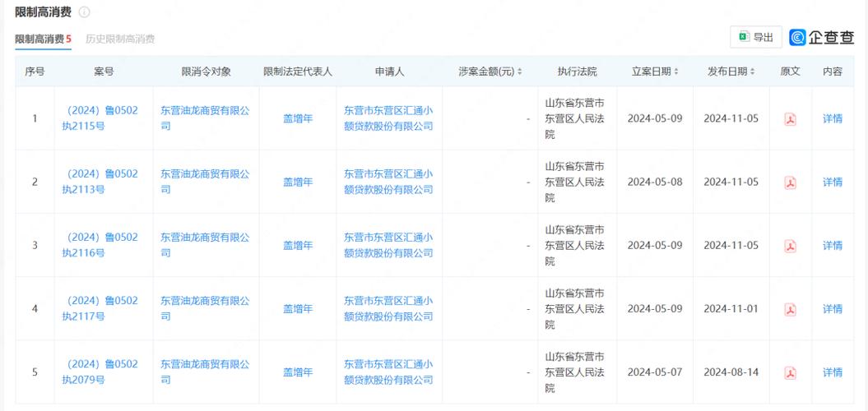This screenshot has width=868, height=411.
Task: Open PDF original for case 执2116号
Action: click(x=790, y=246)
